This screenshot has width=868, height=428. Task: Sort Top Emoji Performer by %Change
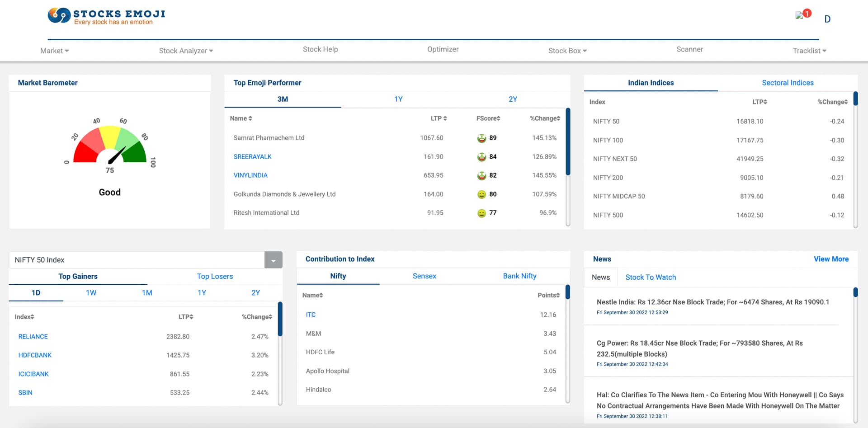pos(545,118)
